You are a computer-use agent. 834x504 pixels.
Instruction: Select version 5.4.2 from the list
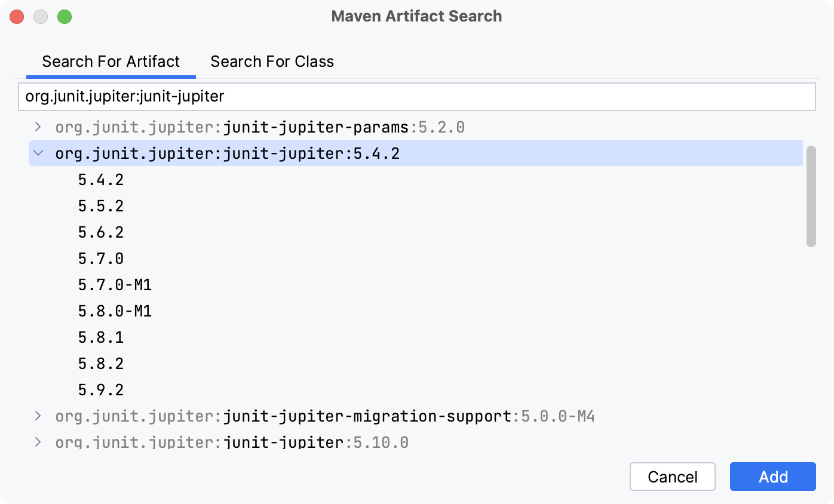(100, 179)
